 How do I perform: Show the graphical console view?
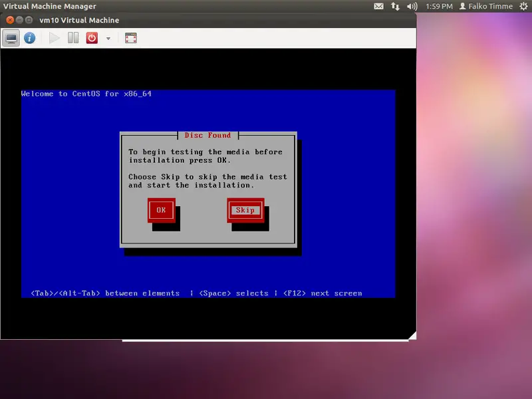11,38
